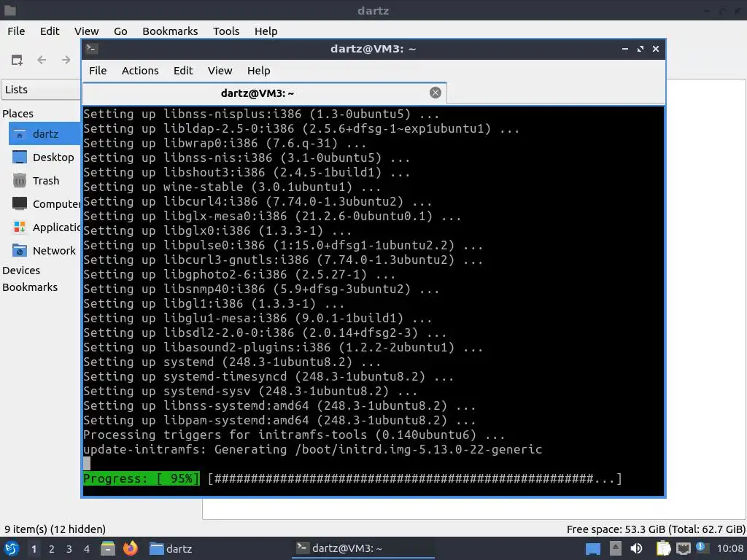This screenshot has width=747, height=560.
Task: Click 'Setting up systemd-sysv' terminal line
Action: coord(250,391)
